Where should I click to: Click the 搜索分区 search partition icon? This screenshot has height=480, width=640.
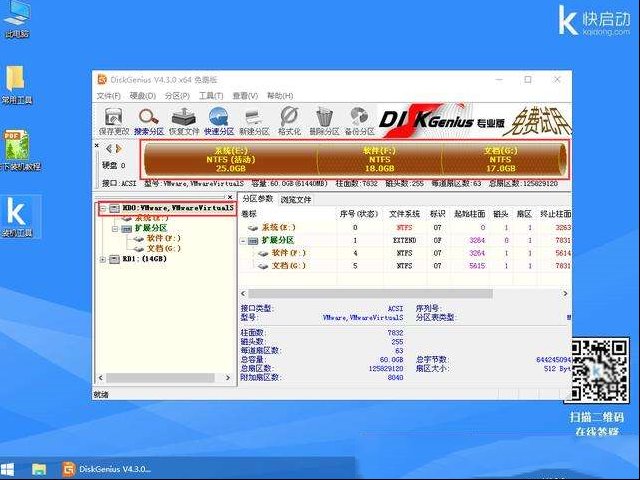pos(149,120)
